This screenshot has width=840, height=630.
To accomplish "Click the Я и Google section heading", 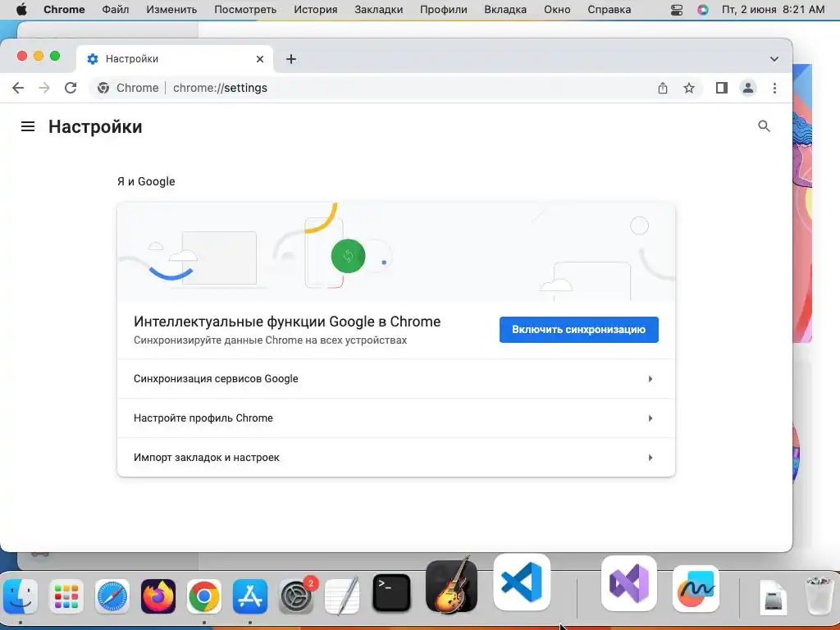I will pos(146,181).
